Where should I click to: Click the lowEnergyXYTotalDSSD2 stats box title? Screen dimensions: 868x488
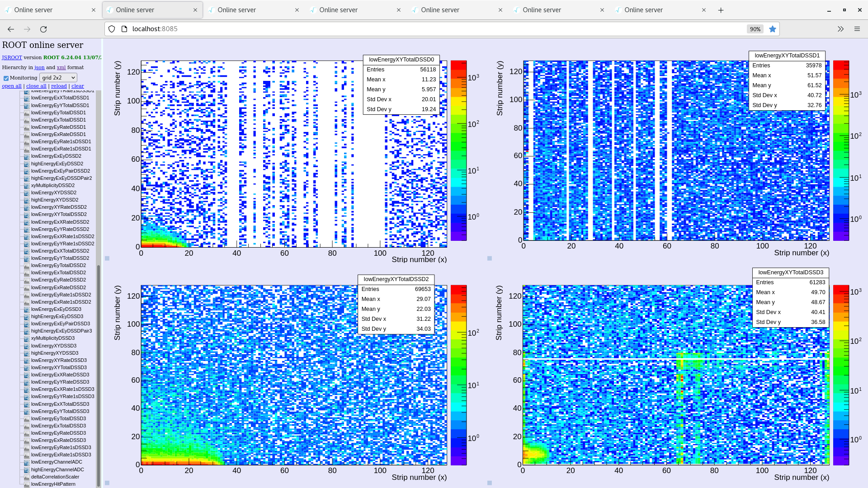(x=396, y=279)
